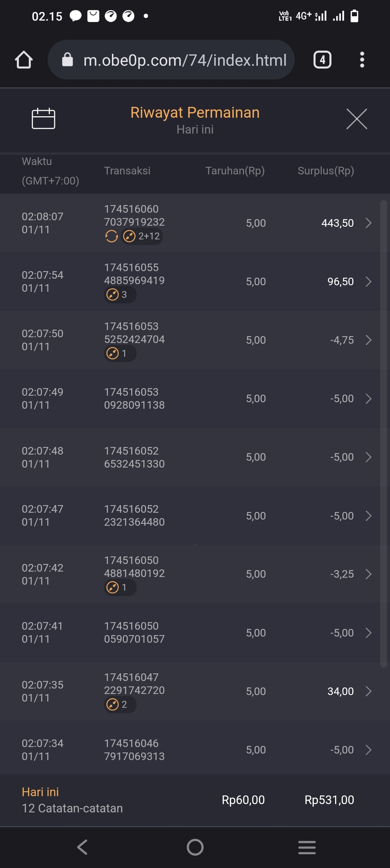Open the browser tab switcher showing 4

322,60
